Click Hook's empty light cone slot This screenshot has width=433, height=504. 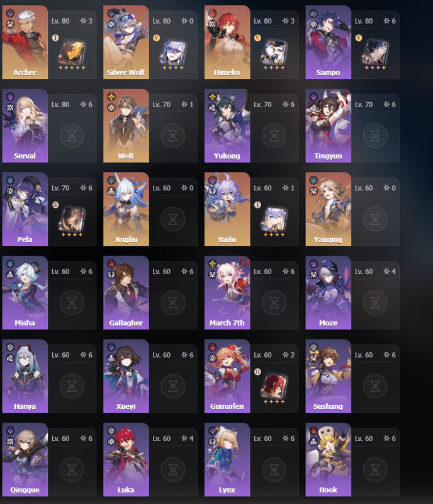click(x=375, y=469)
